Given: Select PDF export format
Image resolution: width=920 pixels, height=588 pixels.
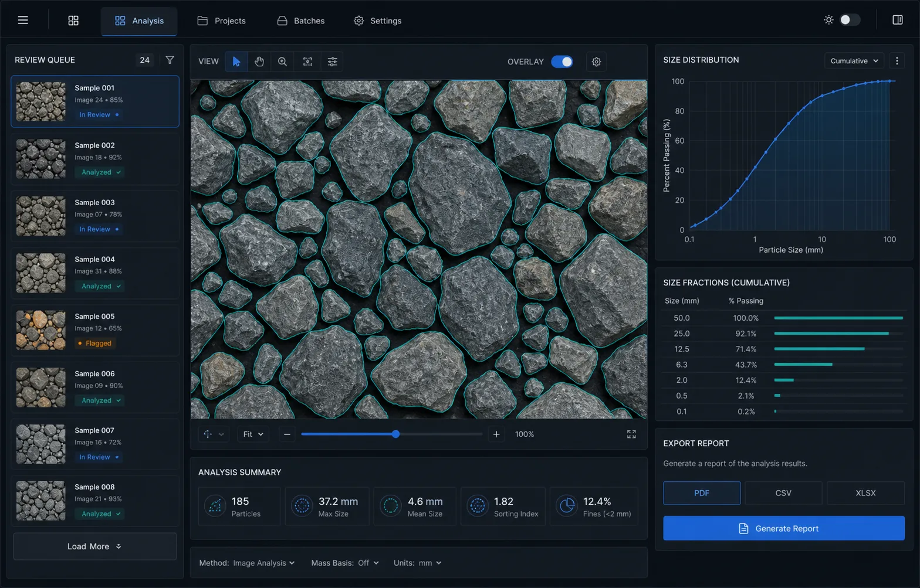Looking at the screenshot, I should coord(702,493).
